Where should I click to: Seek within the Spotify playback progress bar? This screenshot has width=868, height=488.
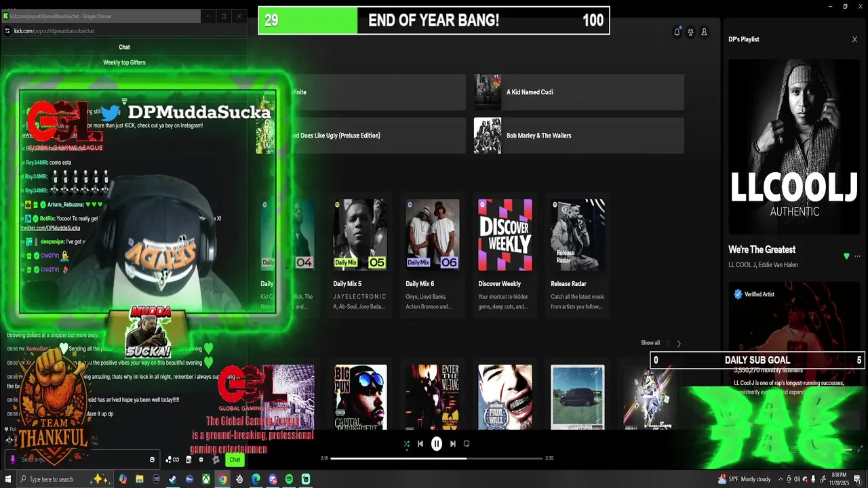[x=437, y=458]
